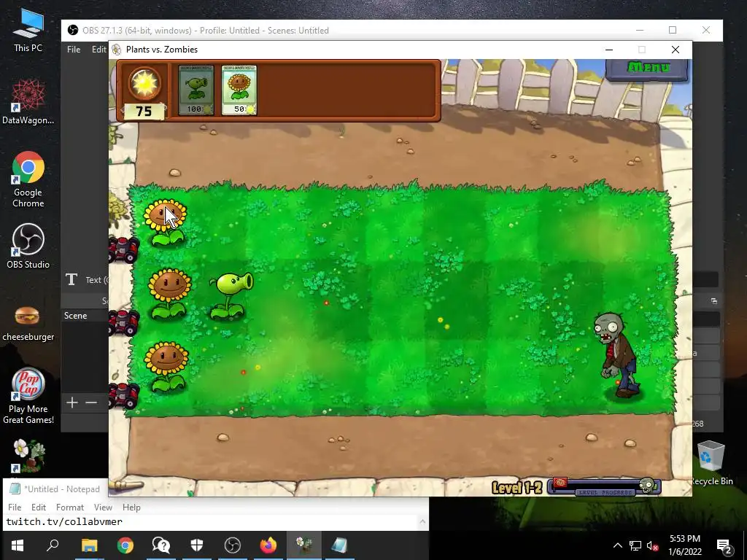Screen dimensions: 747x560
Task: Show hidden system tray icons
Action: 617,545
